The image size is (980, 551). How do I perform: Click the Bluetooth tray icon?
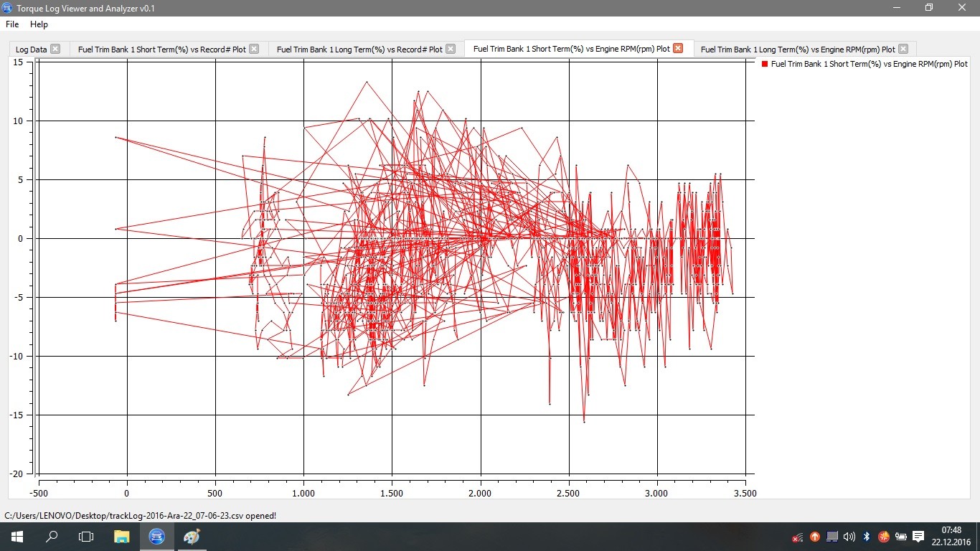[x=867, y=537]
